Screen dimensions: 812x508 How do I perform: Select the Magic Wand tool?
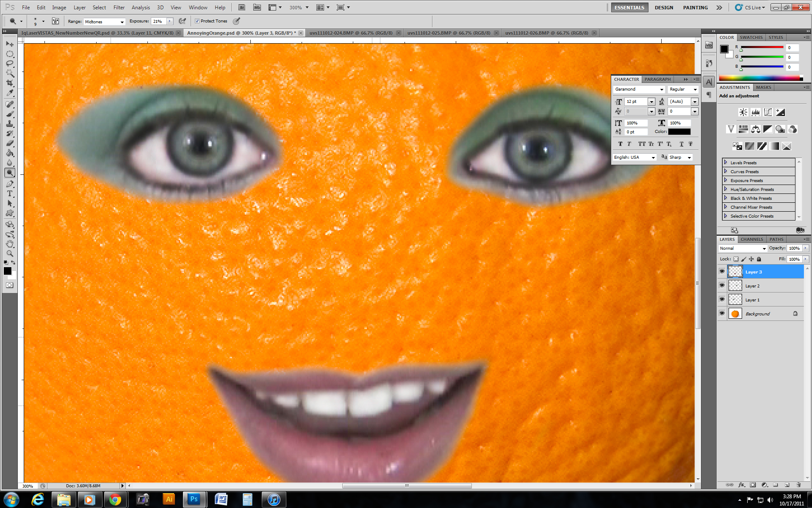pyautogui.click(x=10, y=73)
